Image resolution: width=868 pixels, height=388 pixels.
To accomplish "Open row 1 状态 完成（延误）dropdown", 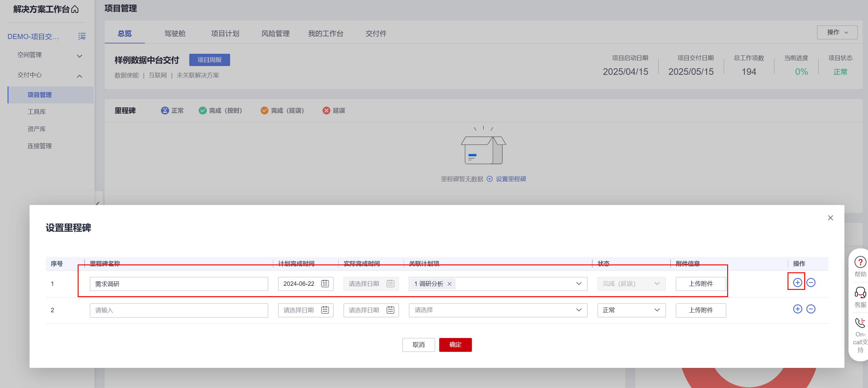I will click(631, 284).
